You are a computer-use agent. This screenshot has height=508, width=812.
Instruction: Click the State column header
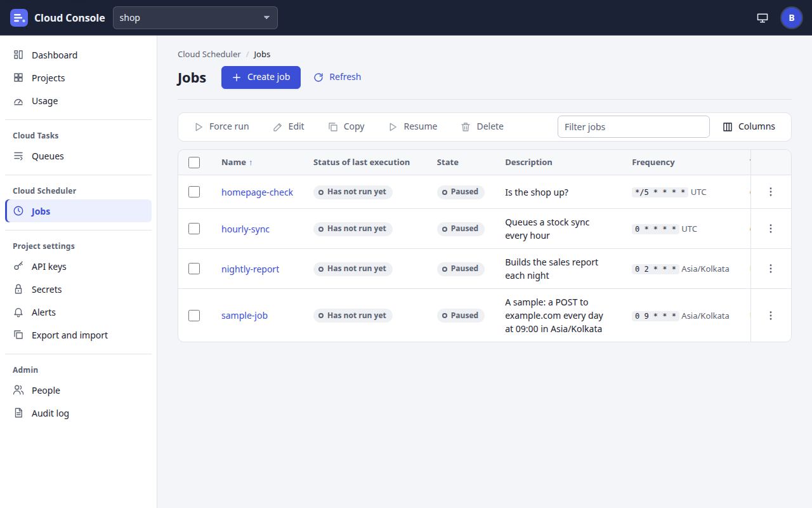pos(447,163)
